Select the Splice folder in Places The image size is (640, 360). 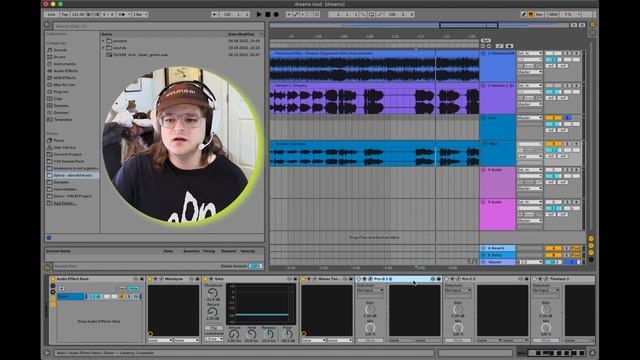[x=72, y=175]
